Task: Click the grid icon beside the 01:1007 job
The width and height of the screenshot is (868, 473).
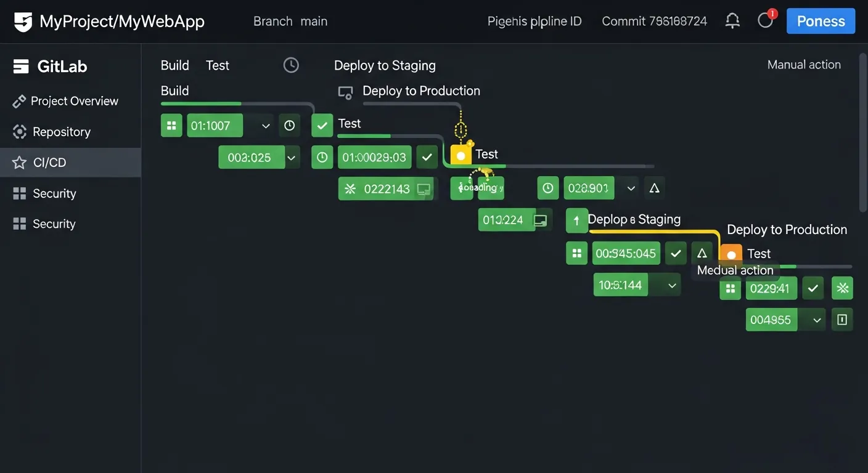Action: click(171, 125)
